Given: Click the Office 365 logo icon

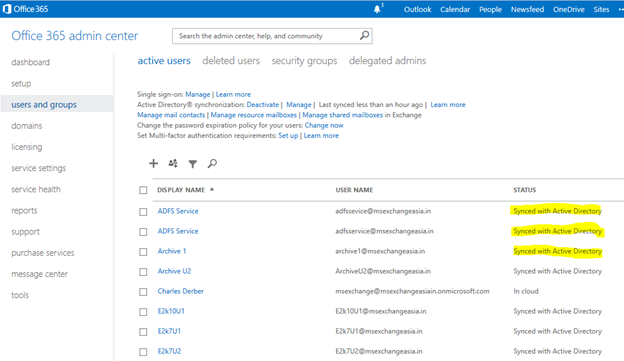Looking at the screenshot, I should tap(7, 9).
